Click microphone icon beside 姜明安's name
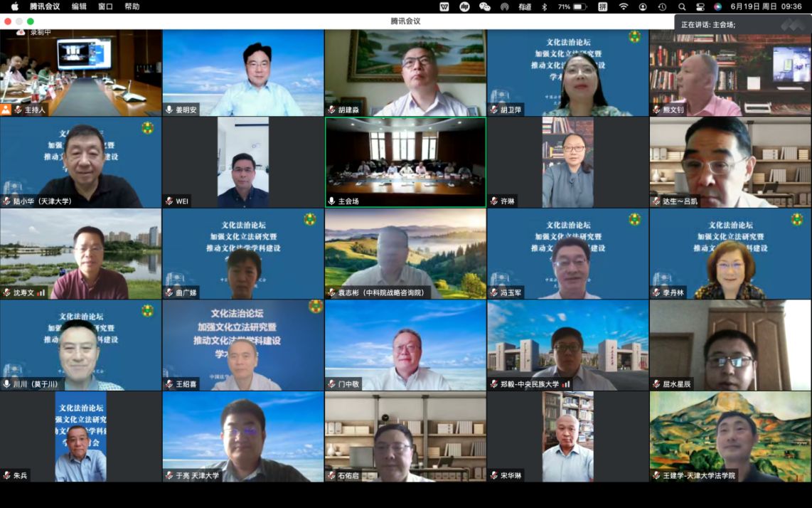The image size is (812, 508). [169, 110]
